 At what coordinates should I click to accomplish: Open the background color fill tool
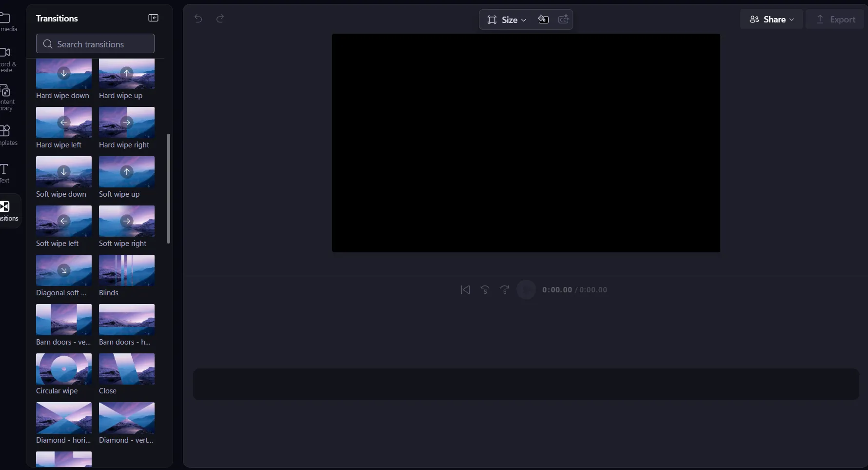[543, 20]
